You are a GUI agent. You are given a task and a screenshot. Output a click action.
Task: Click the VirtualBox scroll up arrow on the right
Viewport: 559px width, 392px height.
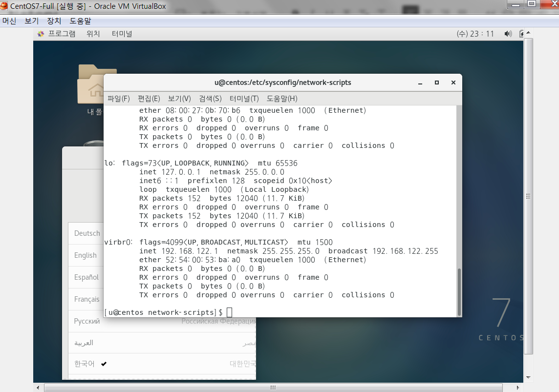click(x=528, y=33)
